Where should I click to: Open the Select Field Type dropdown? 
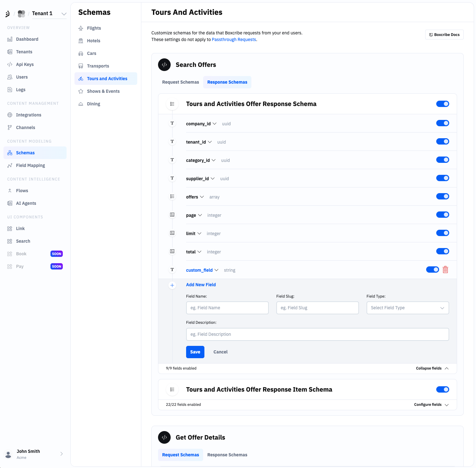407,308
